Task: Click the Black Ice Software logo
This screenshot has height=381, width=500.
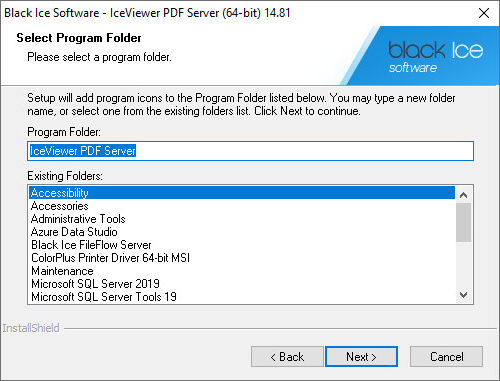Action: (x=435, y=56)
